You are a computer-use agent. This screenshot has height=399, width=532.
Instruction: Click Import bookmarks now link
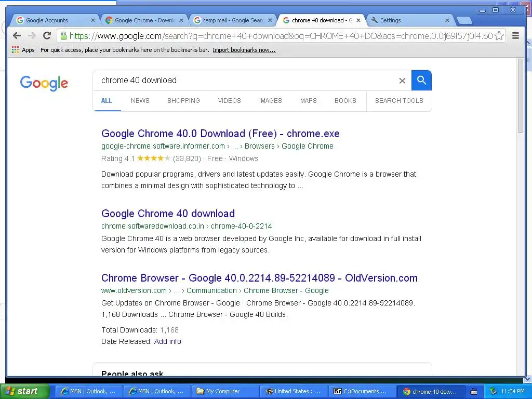(x=244, y=50)
